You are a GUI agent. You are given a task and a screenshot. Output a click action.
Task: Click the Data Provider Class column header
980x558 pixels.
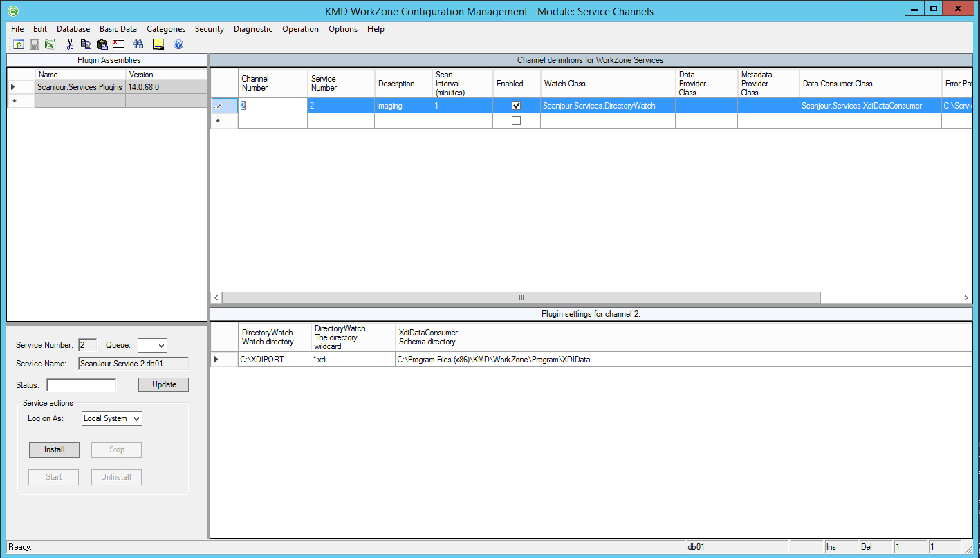706,84
